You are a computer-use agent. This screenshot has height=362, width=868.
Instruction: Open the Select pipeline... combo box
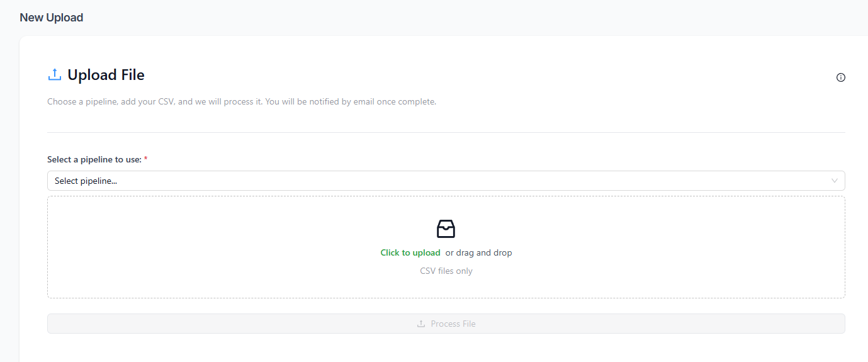point(446,181)
